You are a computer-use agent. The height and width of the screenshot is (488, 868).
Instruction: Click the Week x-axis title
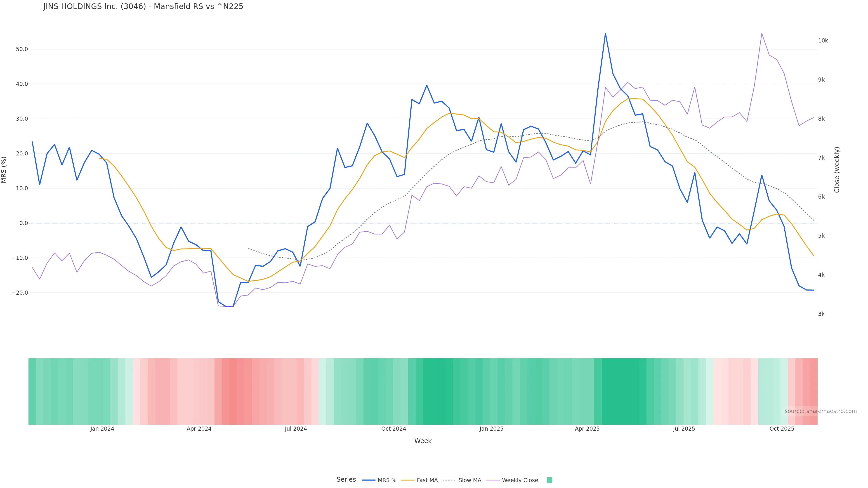click(x=423, y=441)
